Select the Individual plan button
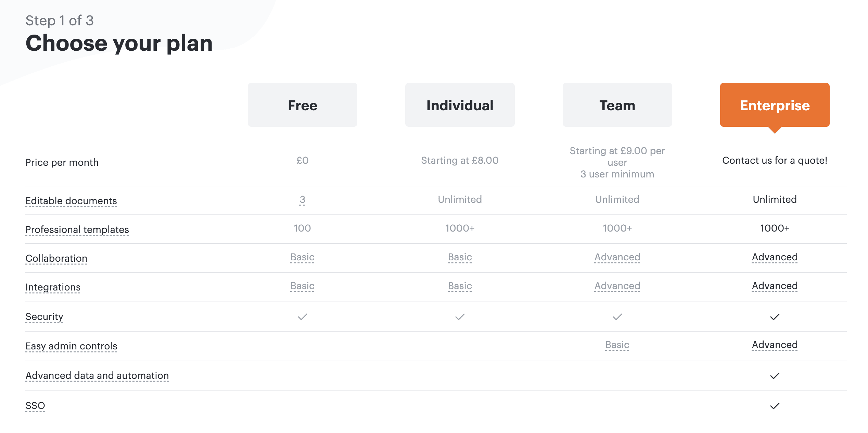This screenshot has width=868, height=433. coord(460,105)
